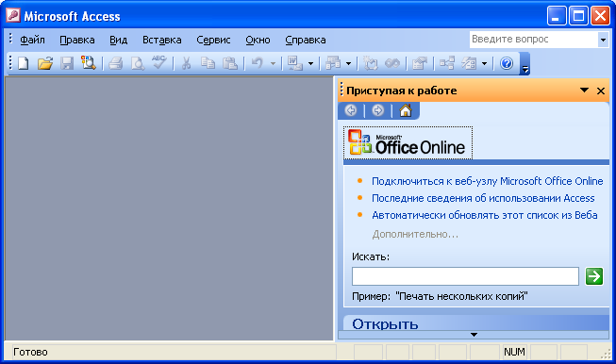Open the Файл menu
This screenshot has width=616, height=364.
(32, 40)
